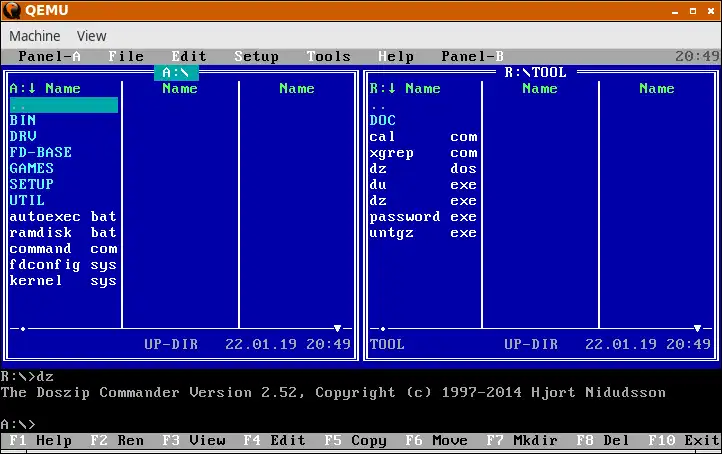
Task: Select the BIN directory
Action: pyautogui.click(x=23, y=120)
